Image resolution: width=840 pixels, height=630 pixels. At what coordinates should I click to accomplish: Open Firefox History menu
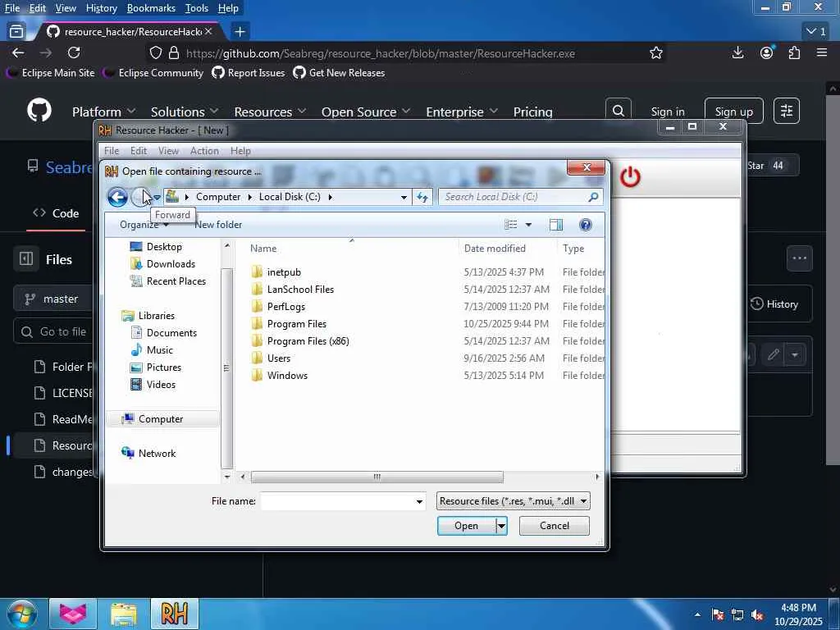click(x=101, y=8)
